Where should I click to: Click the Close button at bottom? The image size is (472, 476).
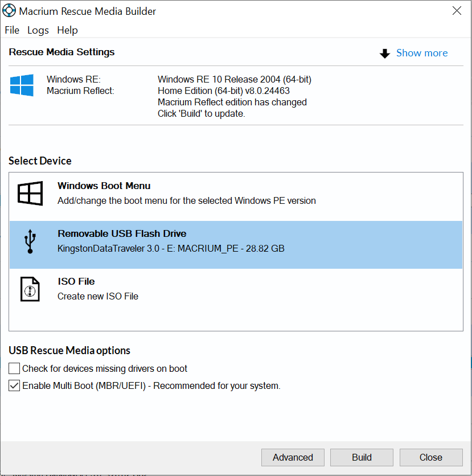430,457
